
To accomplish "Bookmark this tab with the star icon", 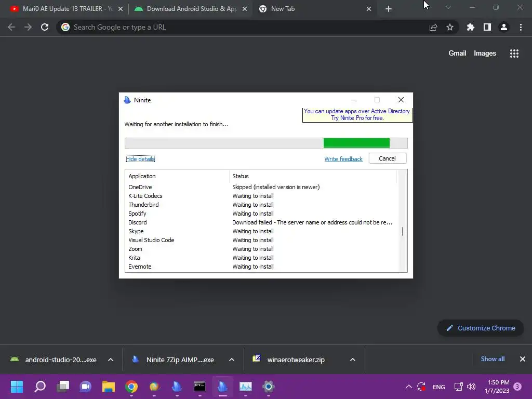I will (450, 27).
